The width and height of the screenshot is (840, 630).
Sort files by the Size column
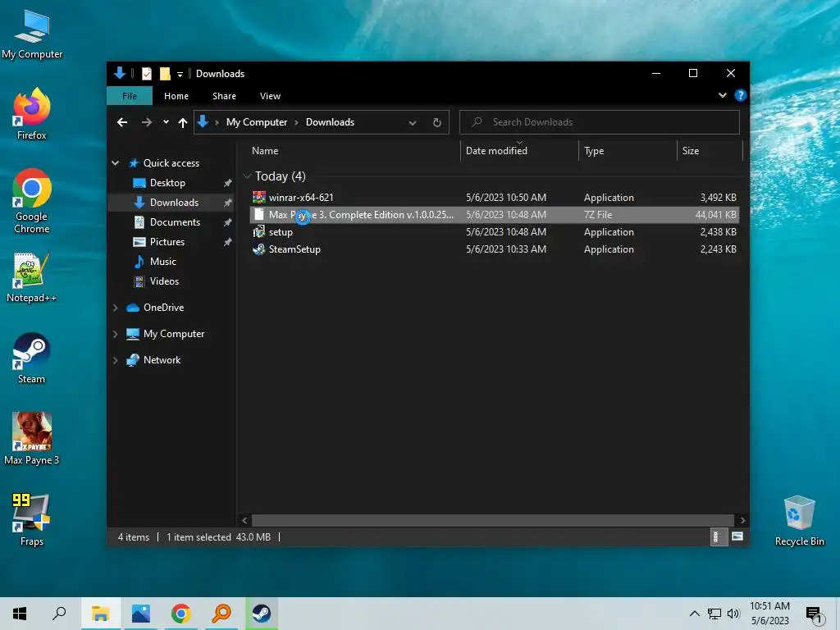click(710, 151)
